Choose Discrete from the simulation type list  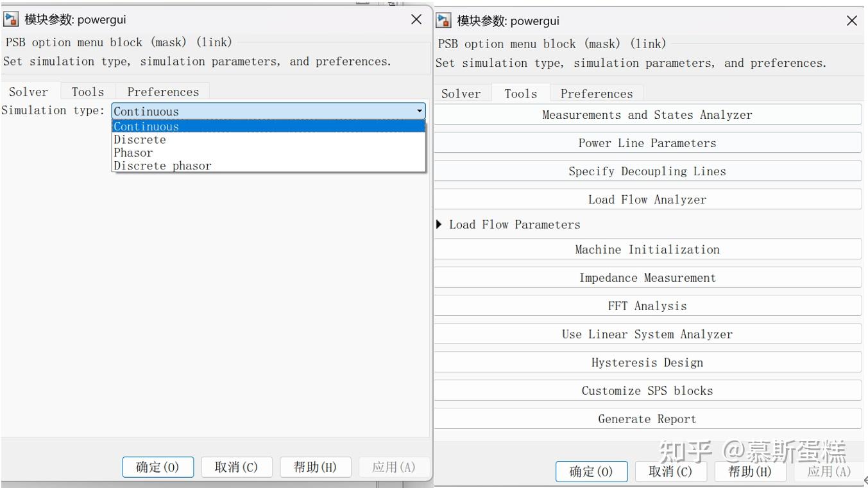coord(269,139)
